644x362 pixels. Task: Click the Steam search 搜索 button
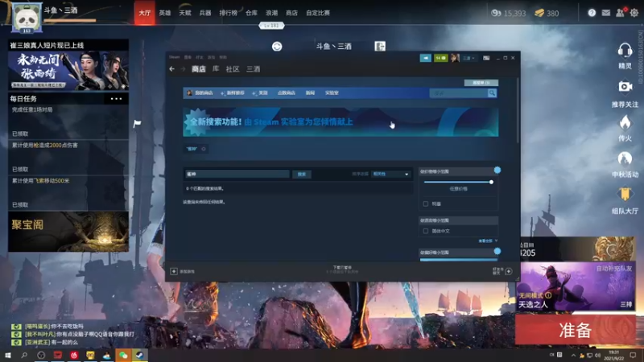pyautogui.click(x=301, y=175)
